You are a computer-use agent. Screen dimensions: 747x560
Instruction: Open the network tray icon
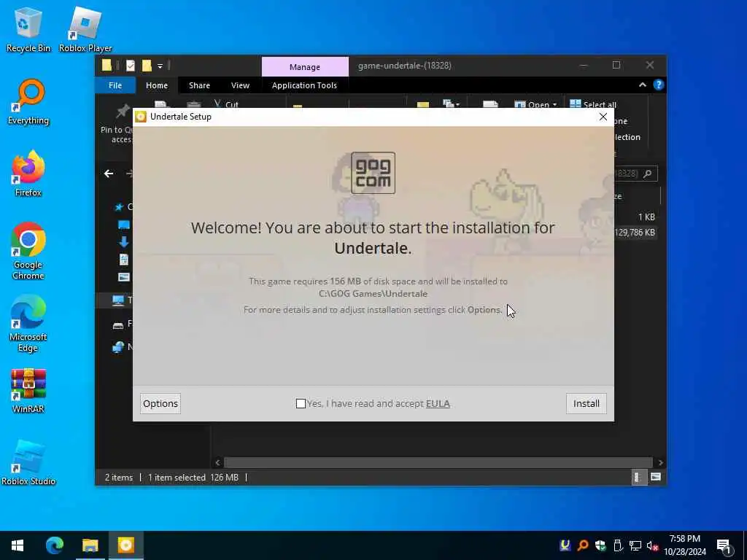(x=635, y=545)
